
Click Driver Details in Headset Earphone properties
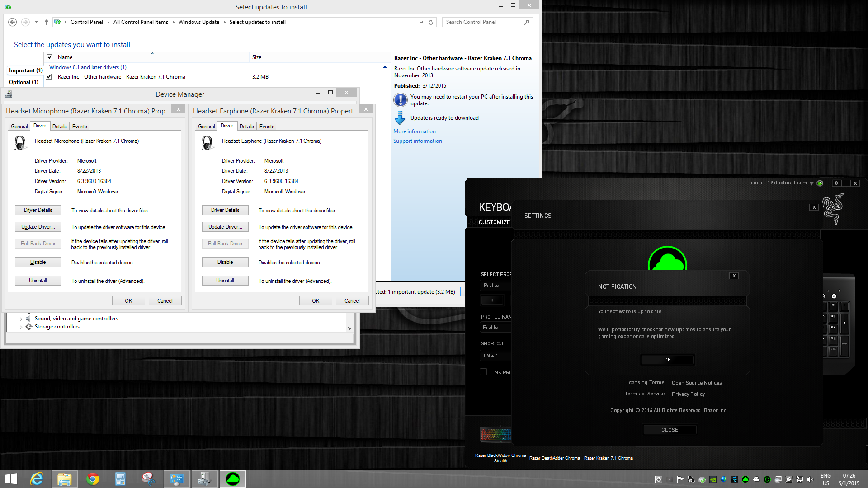pos(225,210)
